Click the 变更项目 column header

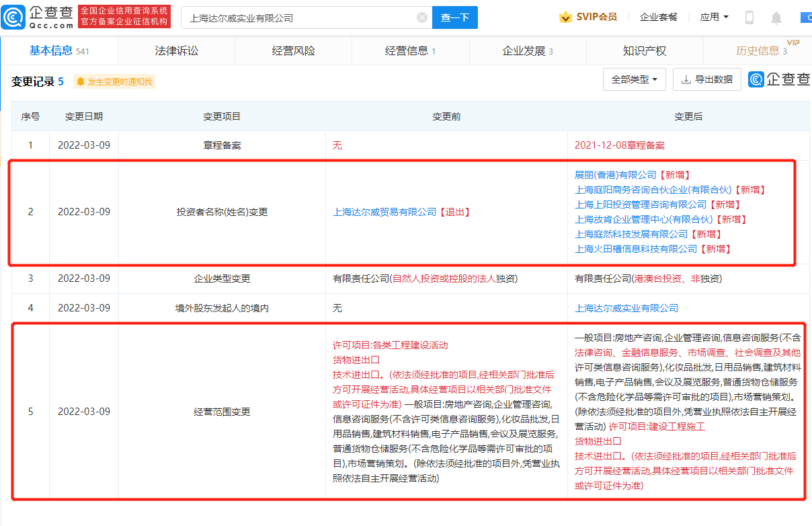click(222, 116)
